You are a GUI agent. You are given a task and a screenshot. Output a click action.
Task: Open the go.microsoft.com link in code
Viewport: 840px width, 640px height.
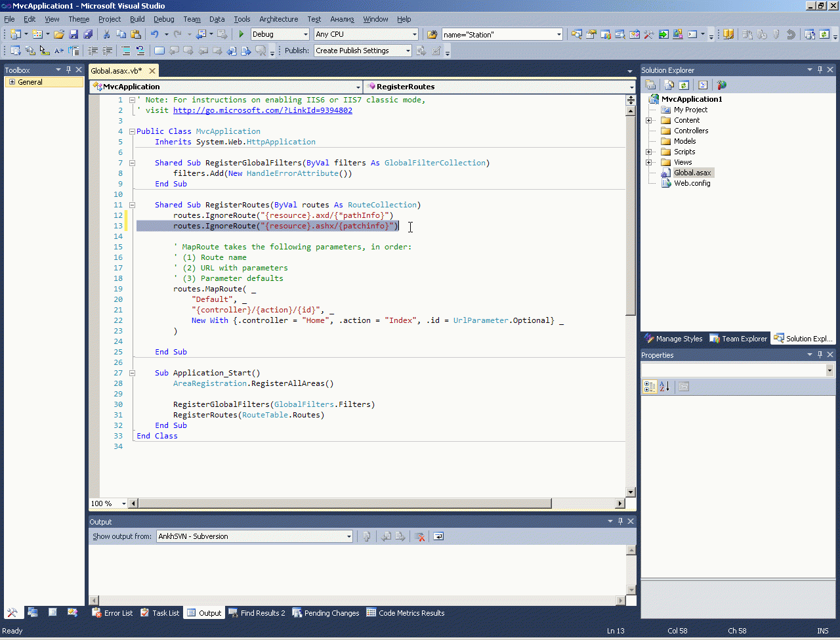[x=262, y=110]
